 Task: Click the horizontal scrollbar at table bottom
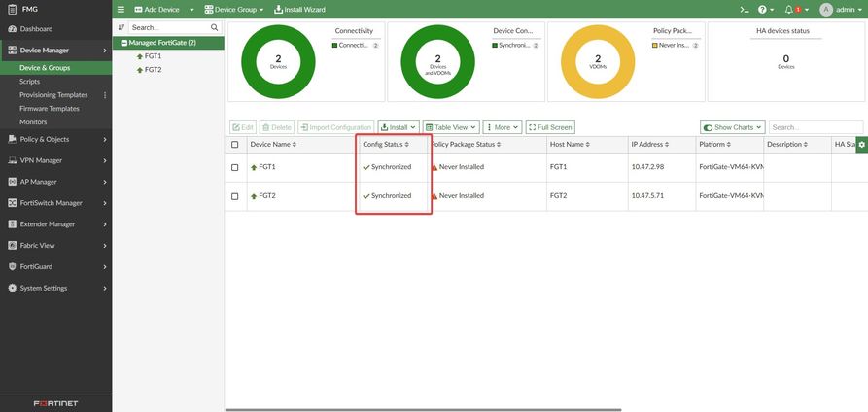pos(424,410)
